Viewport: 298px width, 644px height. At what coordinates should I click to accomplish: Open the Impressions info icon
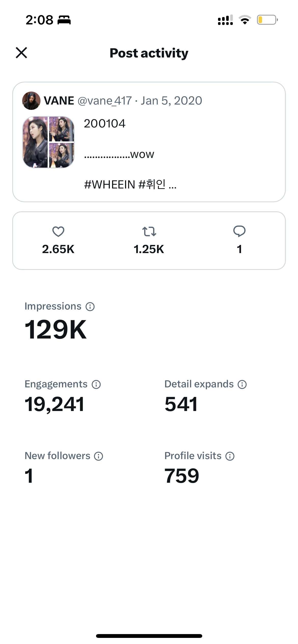90,307
